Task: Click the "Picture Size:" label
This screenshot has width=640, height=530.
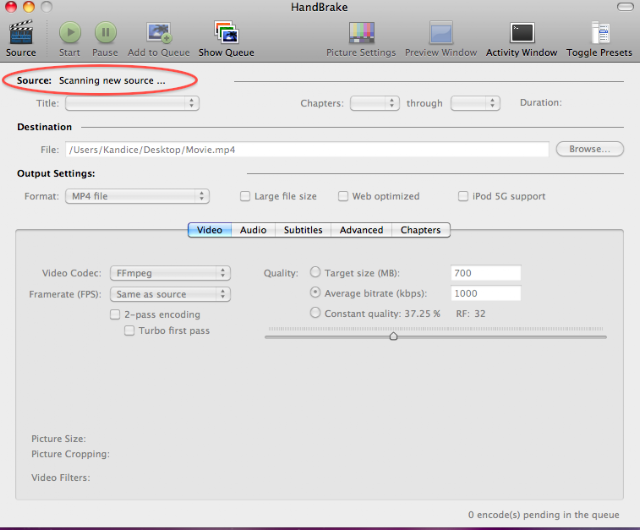Action: click(x=59, y=439)
